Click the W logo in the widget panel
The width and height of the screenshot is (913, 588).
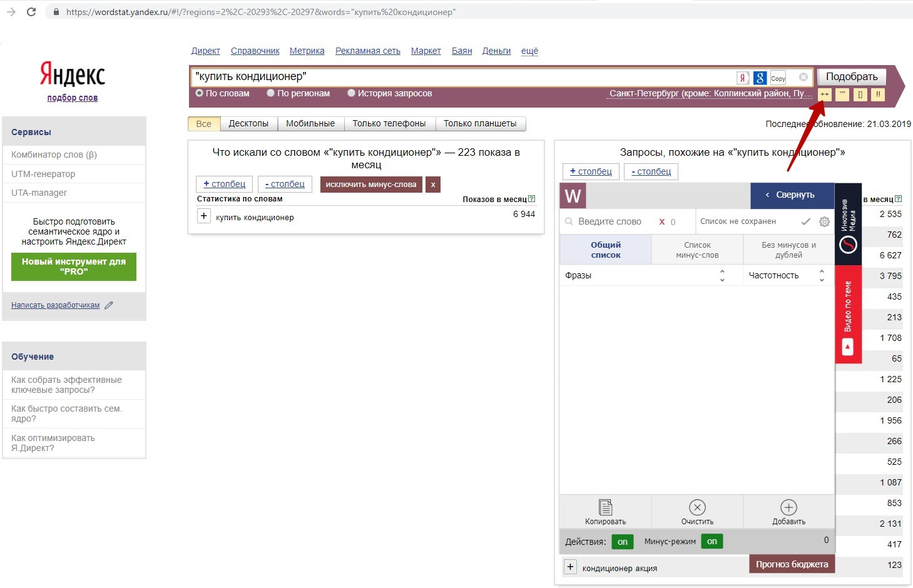click(573, 196)
